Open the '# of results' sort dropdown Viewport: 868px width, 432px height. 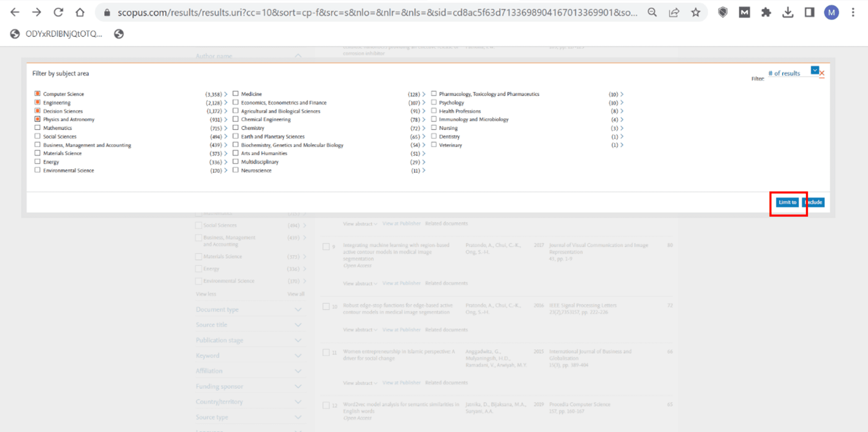tap(815, 70)
